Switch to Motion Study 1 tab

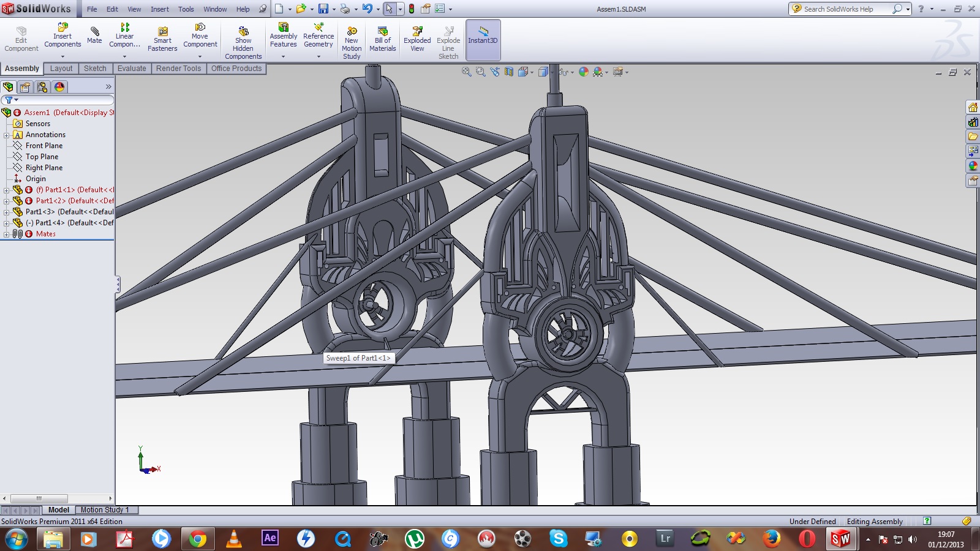(105, 510)
